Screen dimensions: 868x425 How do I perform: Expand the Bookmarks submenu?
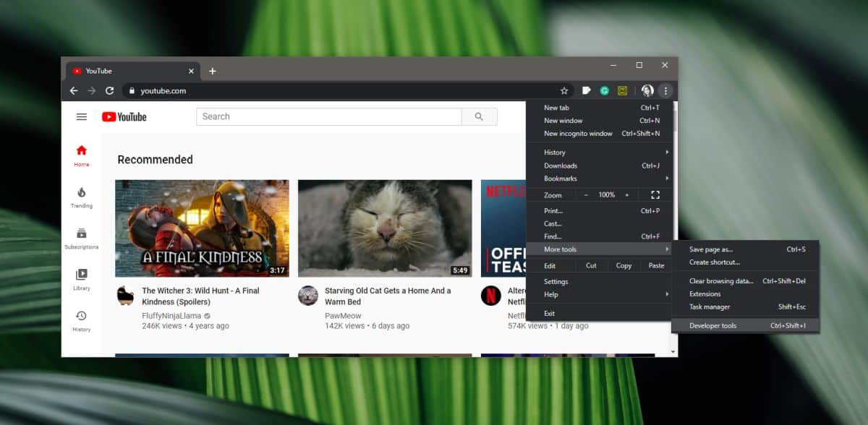point(600,179)
